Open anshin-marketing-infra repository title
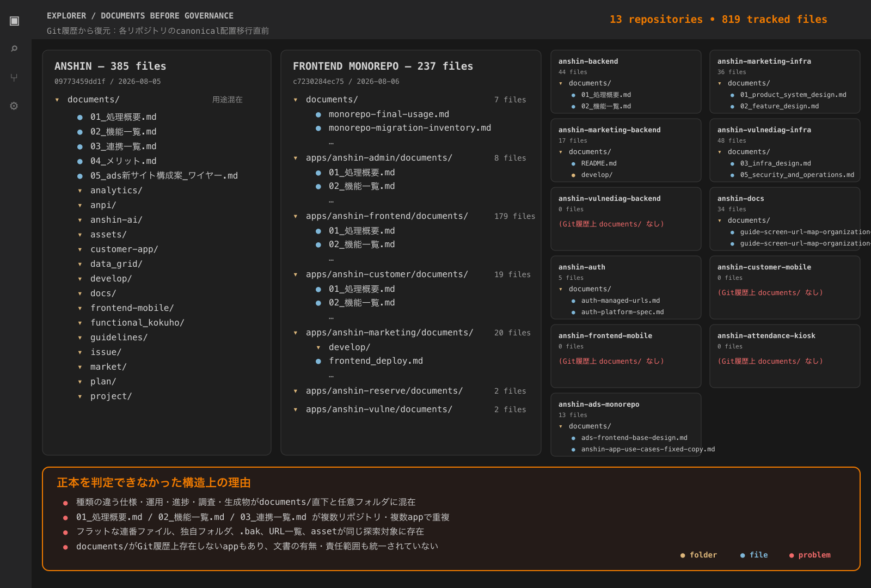 pos(764,62)
